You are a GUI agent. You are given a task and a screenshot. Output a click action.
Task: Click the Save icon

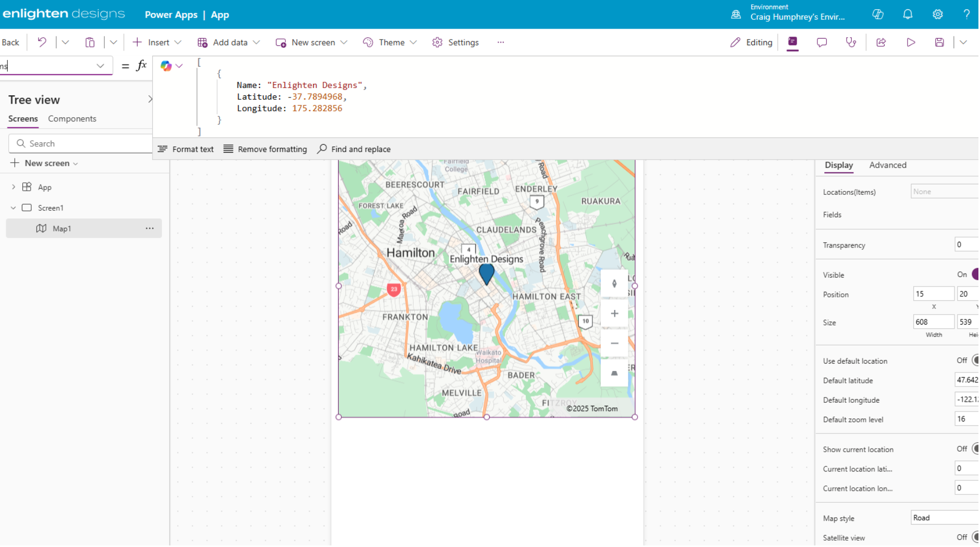[x=939, y=42]
